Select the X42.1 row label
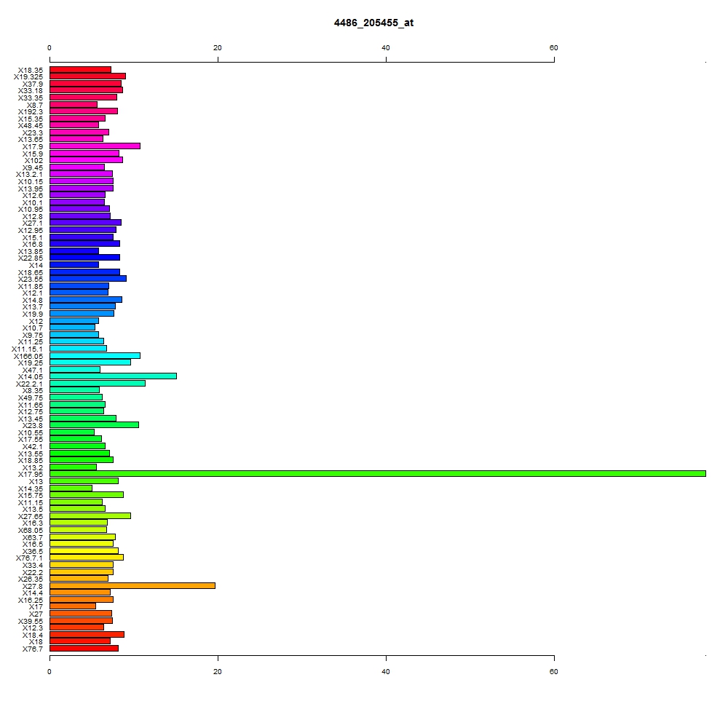The height and width of the screenshot is (728, 728). pyautogui.click(x=33, y=447)
